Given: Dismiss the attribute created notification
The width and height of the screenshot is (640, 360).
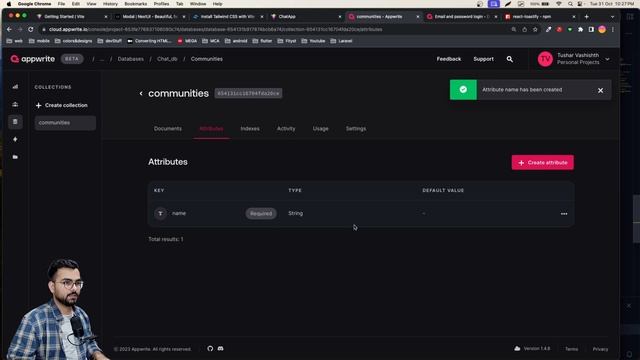Looking at the screenshot, I should (x=600, y=90).
